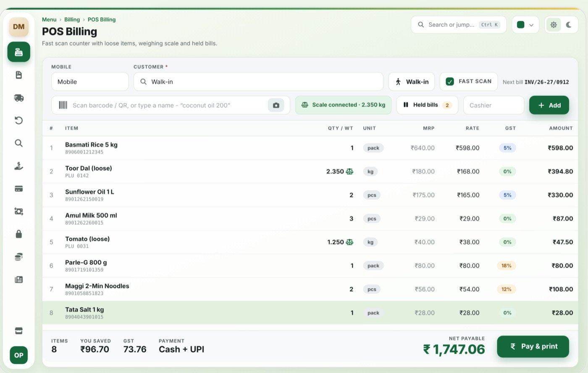Screen dimensions: 588x373
Task: Click the camera scan icon in barcode field
Action: click(276, 105)
